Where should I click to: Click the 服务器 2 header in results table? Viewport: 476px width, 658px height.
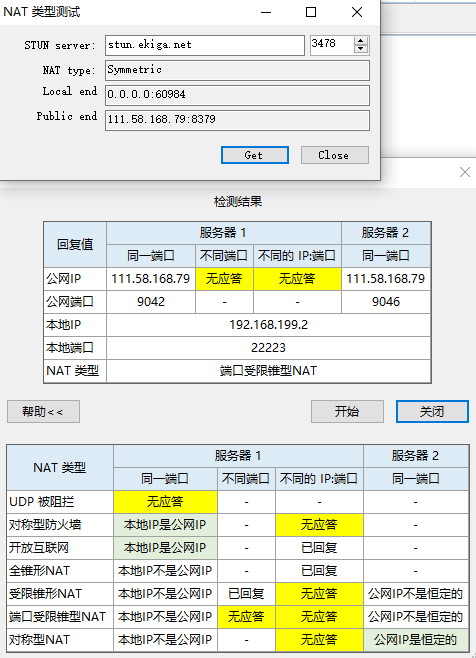pyautogui.click(x=386, y=233)
